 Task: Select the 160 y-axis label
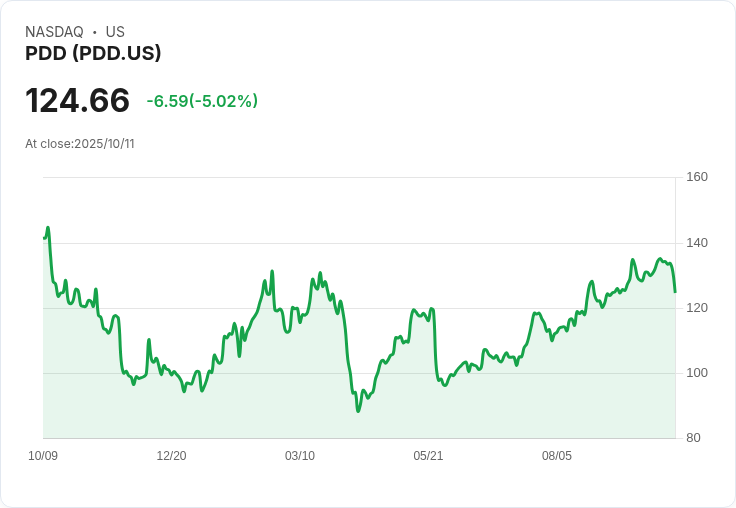(x=697, y=177)
